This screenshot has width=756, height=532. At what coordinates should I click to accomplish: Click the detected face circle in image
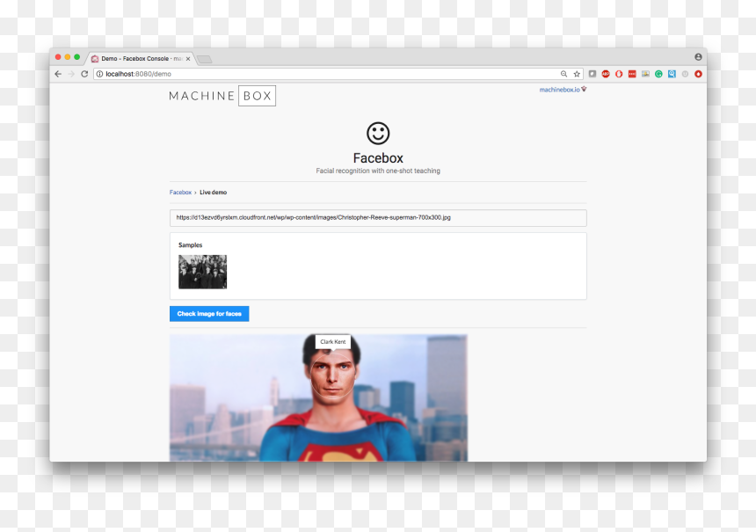pyautogui.click(x=332, y=375)
